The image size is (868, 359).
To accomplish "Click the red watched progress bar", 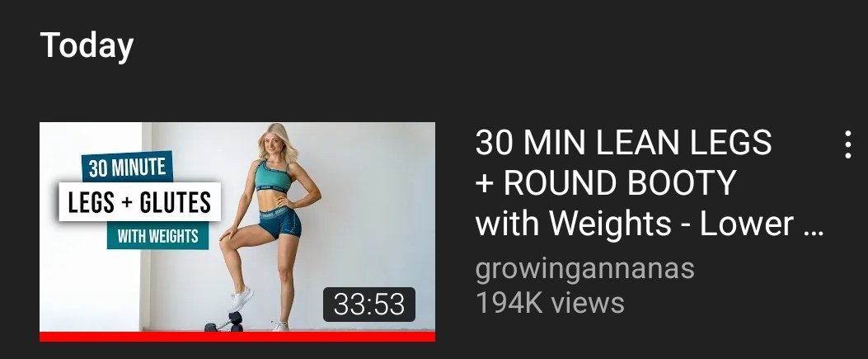I will 237,336.
